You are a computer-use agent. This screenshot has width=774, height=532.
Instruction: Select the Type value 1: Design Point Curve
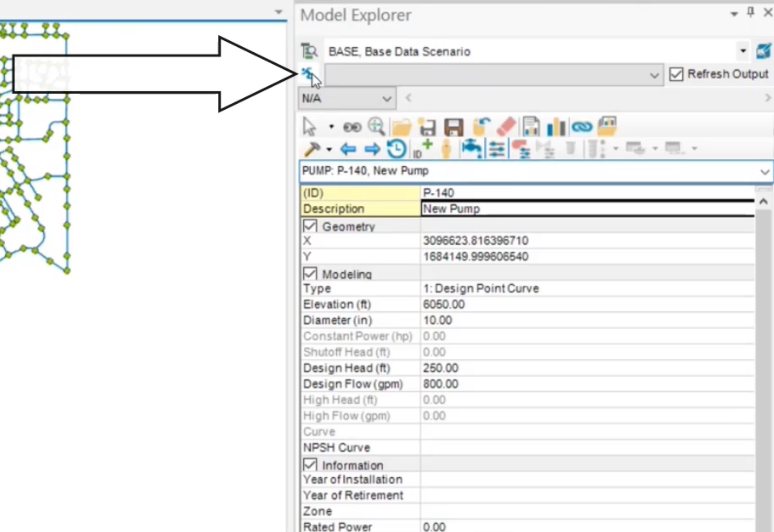pyautogui.click(x=481, y=289)
